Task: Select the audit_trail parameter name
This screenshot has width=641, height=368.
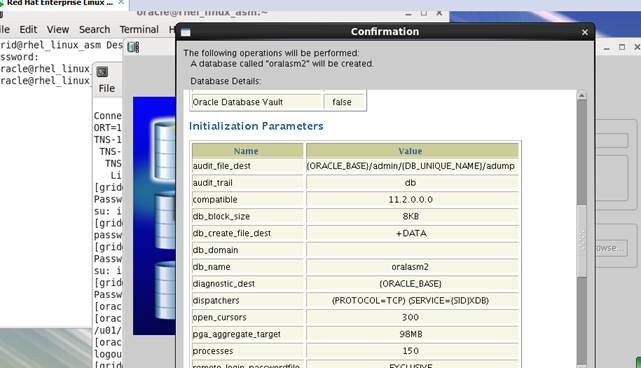Action: click(x=213, y=183)
